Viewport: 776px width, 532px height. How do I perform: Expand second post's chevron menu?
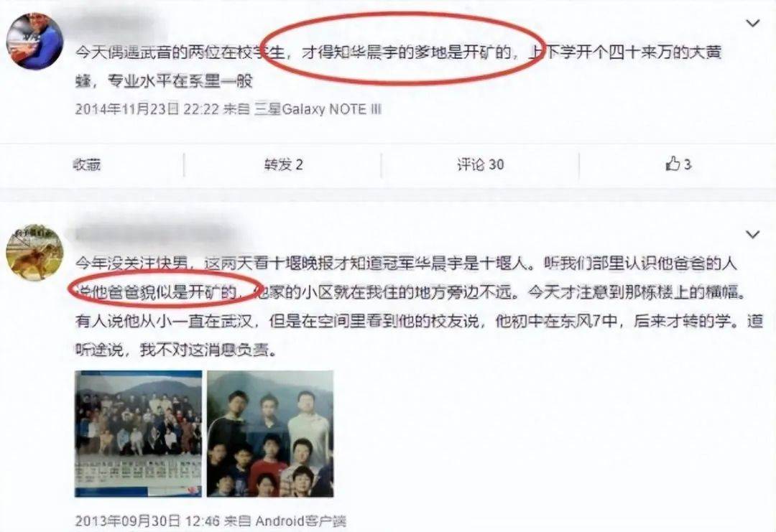tap(753, 234)
